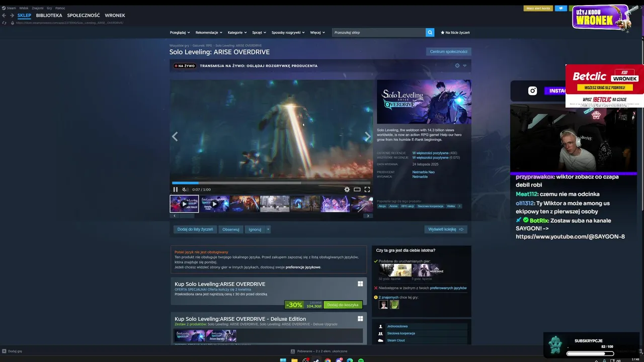Expand Przeglądaj dropdown menu
This screenshot has height=362, width=644.
click(180, 32)
